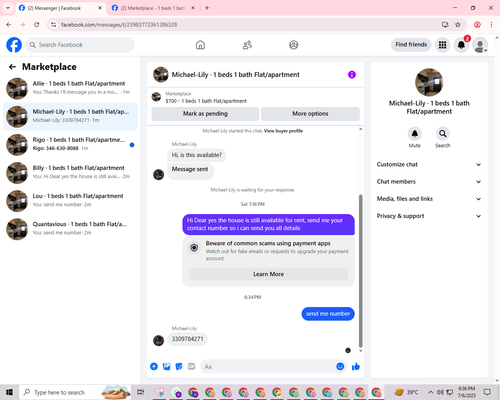Show hidden system tray icons

tap(431, 392)
